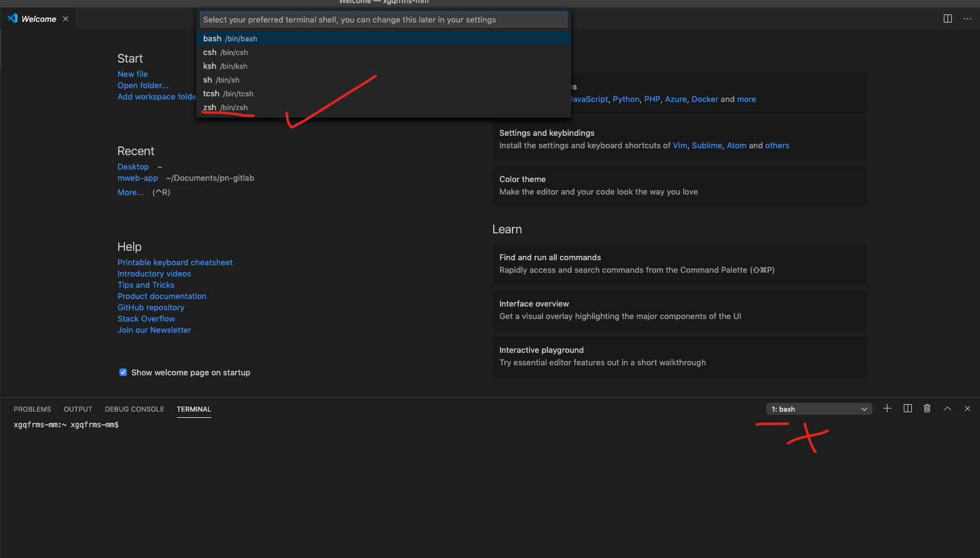This screenshot has height=558, width=980.
Task: Click Join our Newsletter link
Action: 154,330
